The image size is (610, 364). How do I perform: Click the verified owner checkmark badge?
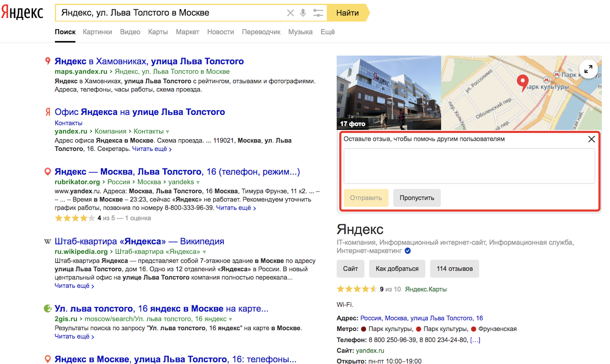click(408, 251)
